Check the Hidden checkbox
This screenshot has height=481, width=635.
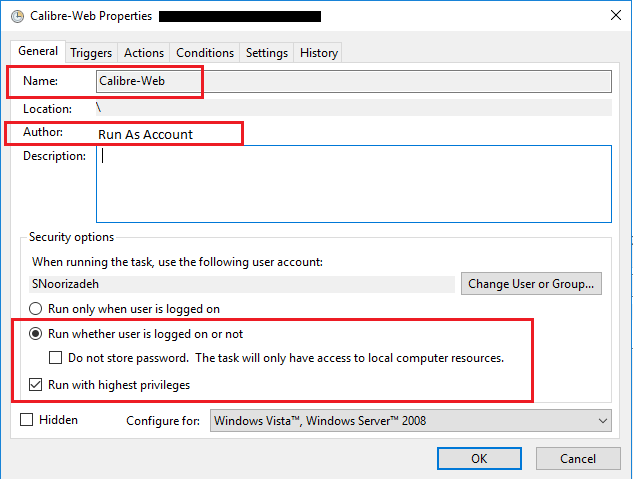(27, 420)
